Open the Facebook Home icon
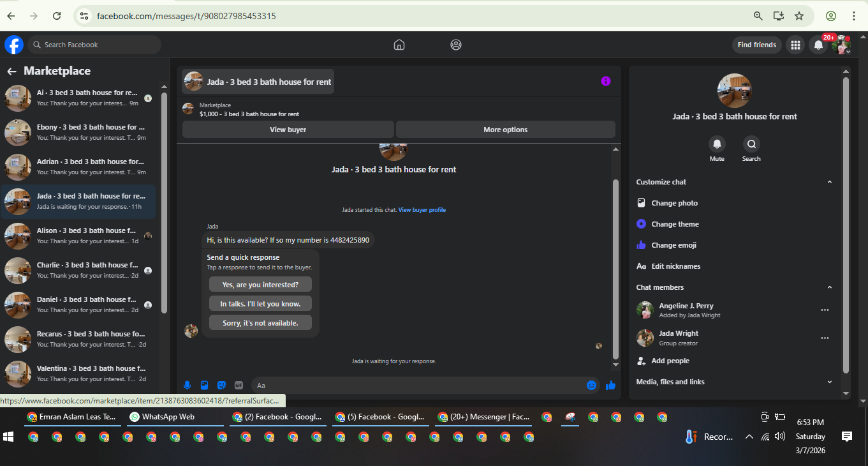The width and height of the screenshot is (868, 466). click(399, 45)
